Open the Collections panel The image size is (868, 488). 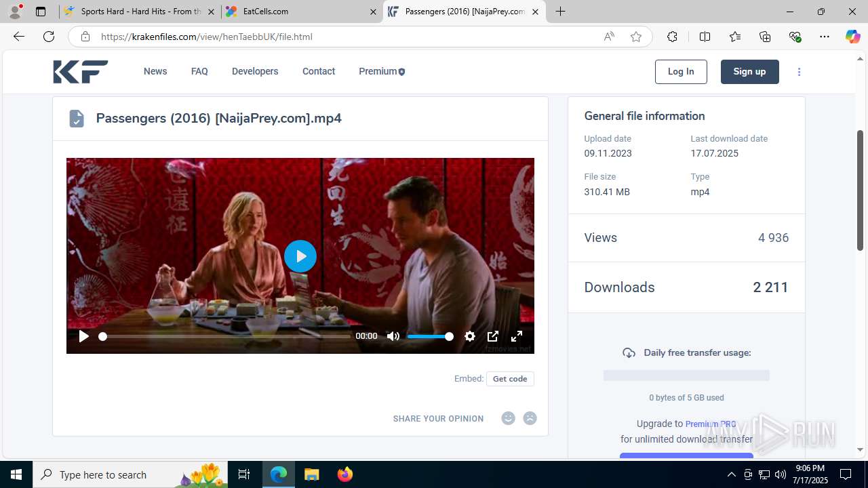[x=765, y=37]
